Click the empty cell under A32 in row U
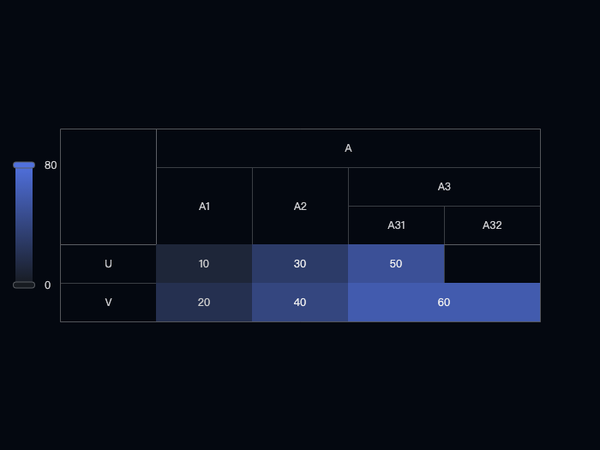This screenshot has height=450, width=600. pyautogui.click(x=492, y=264)
